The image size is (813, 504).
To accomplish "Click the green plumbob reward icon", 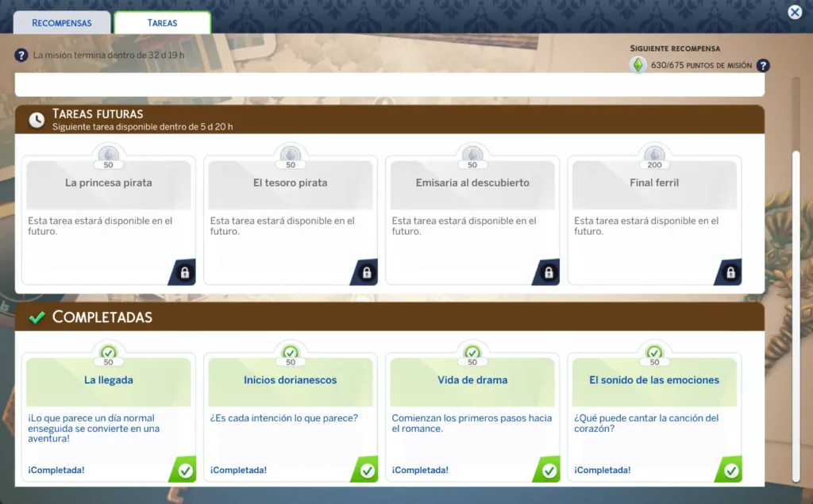I will [x=638, y=65].
